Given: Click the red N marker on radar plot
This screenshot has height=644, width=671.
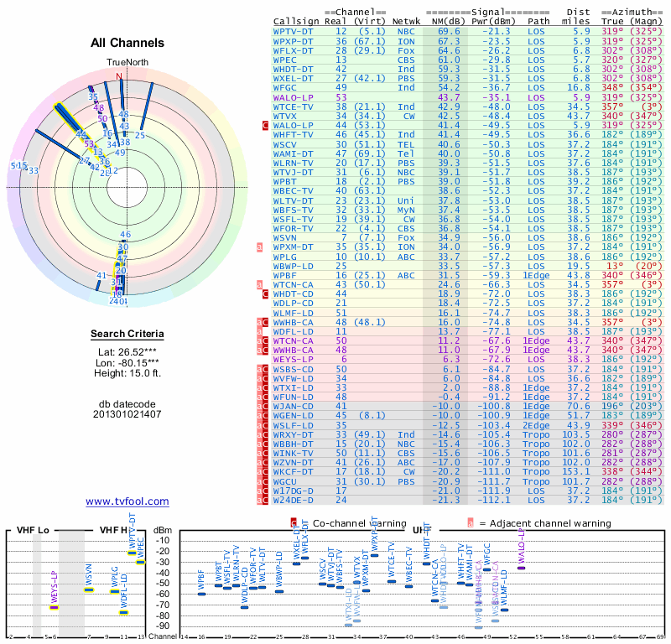Looking at the screenshot, I should (119, 76).
